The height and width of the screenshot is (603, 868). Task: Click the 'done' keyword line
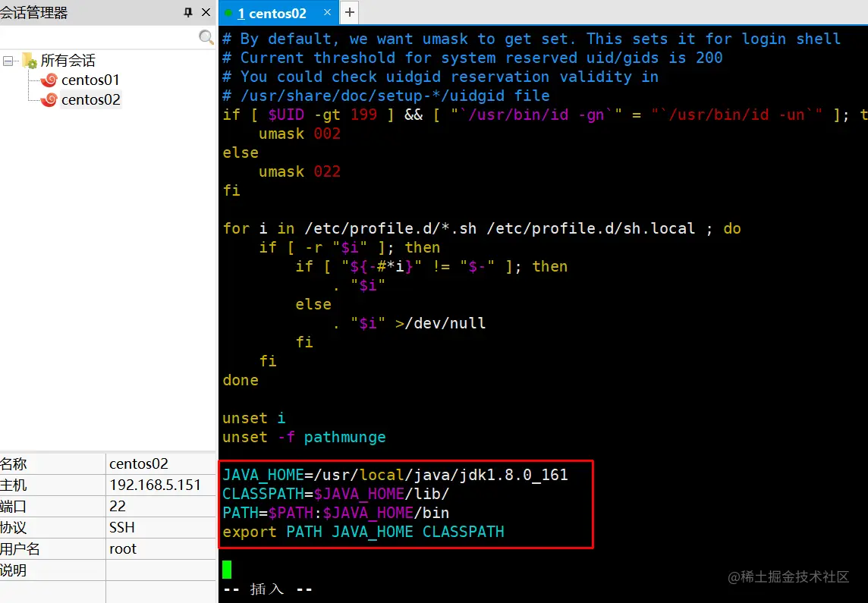(241, 380)
